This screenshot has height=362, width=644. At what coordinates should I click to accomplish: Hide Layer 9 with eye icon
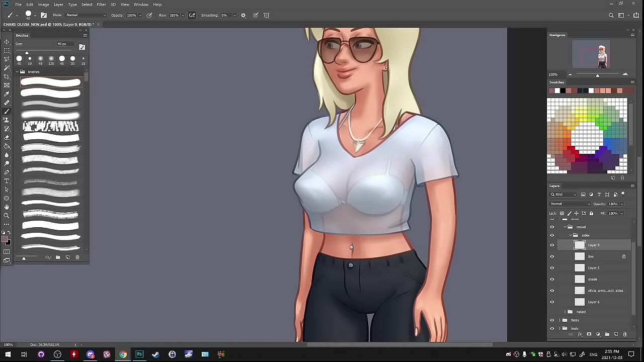(552, 245)
